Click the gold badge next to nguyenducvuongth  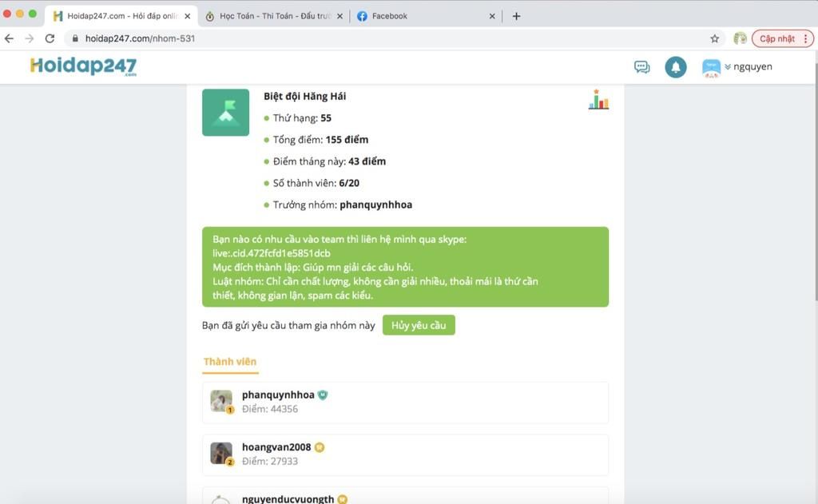[x=342, y=499]
